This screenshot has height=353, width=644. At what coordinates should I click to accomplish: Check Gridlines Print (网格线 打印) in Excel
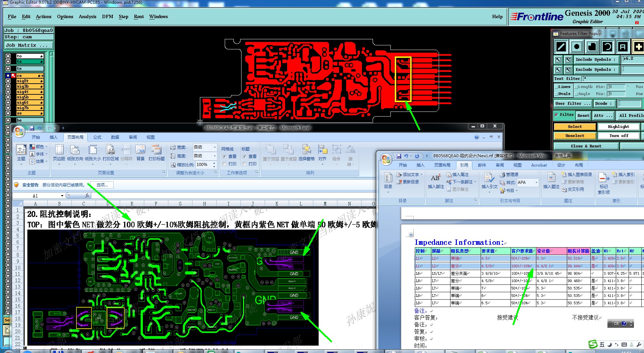click(224, 164)
